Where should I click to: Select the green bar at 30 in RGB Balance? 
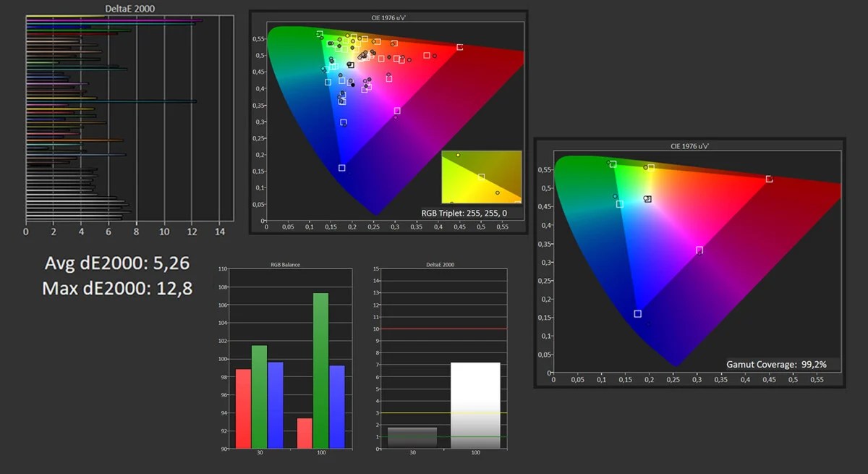pyautogui.click(x=259, y=397)
